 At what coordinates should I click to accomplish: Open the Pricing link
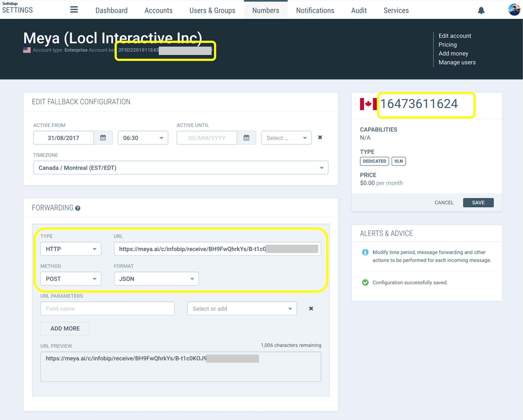tap(448, 45)
